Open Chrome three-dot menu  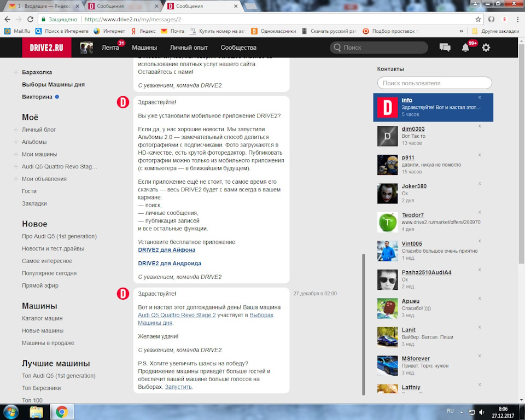click(518, 20)
